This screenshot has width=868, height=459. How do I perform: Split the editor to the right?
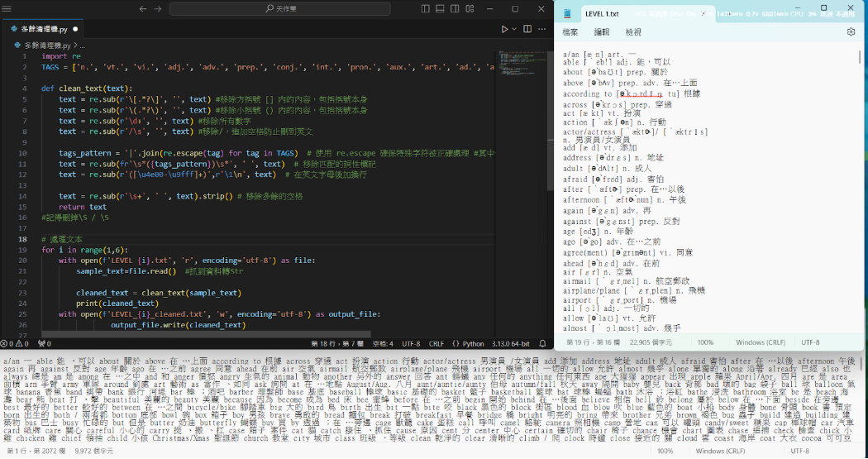527,29
